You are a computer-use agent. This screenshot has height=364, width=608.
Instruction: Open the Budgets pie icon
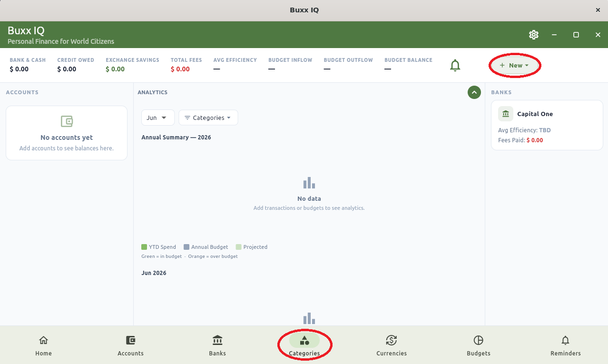[479, 340]
